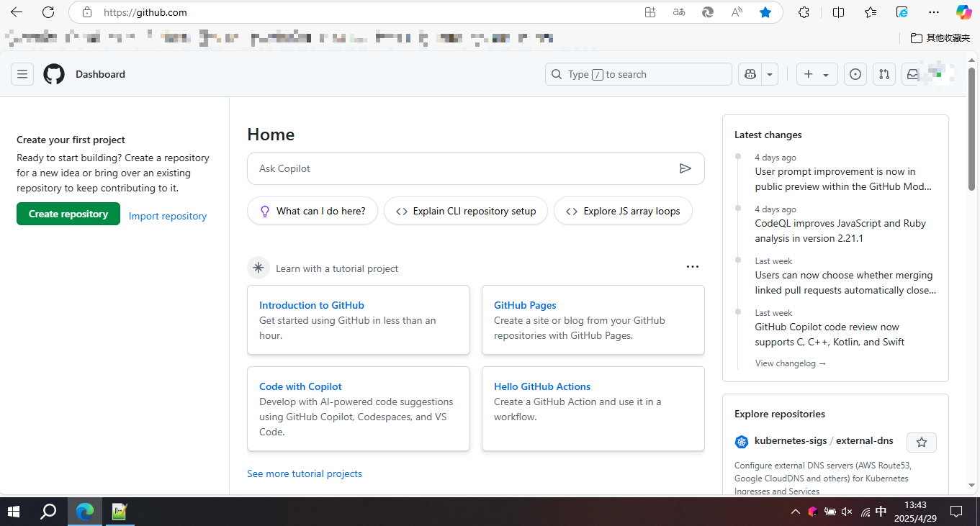980x526 pixels.
Task: Expand the Copilot dropdown arrow in header
Action: [770, 74]
